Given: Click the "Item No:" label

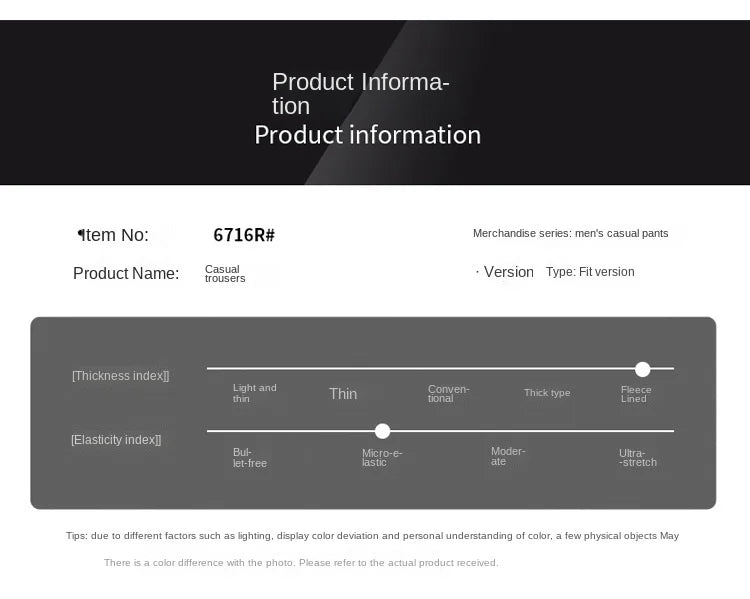Looking at the screenshot, I should click(x=114, y=235).
